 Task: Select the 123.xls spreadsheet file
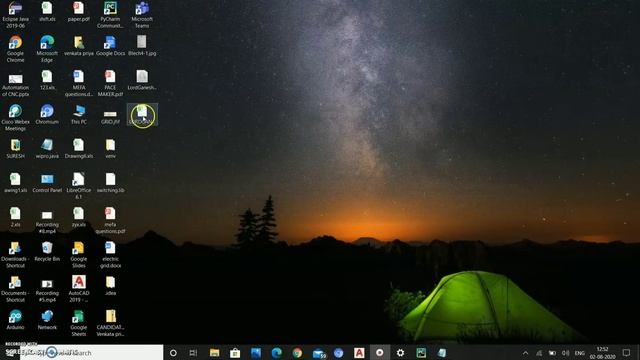(47, 80)
